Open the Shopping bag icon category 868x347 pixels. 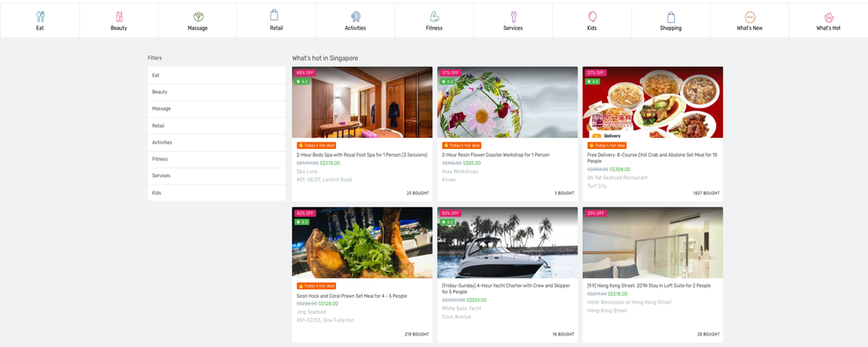coord(671,17)
